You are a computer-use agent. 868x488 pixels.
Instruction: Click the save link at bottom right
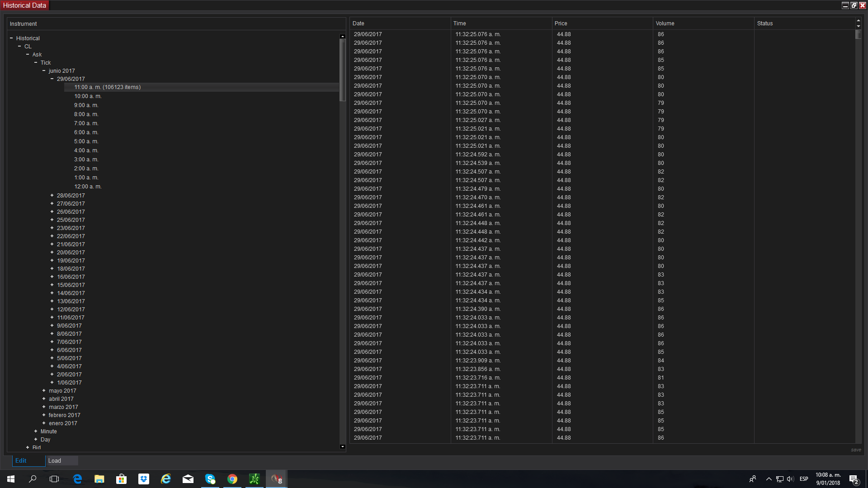pyautogui.click(x=856, y=450)
